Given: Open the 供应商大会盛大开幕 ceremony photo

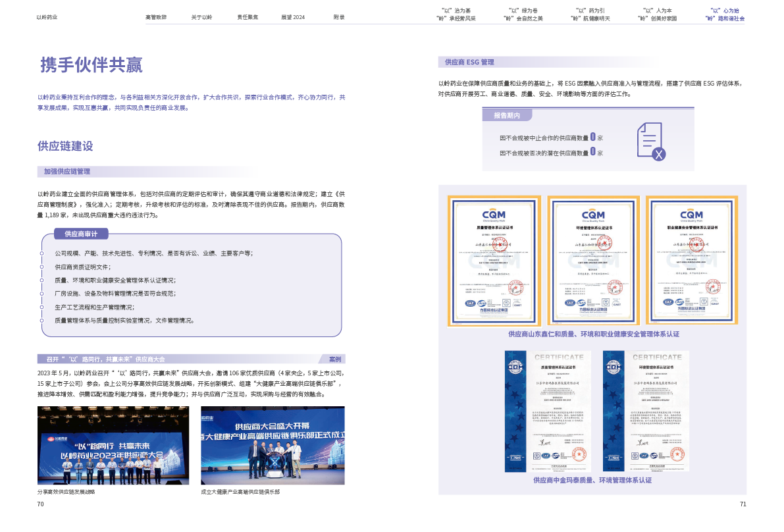Looking at the screenshot, I should 273,446.
